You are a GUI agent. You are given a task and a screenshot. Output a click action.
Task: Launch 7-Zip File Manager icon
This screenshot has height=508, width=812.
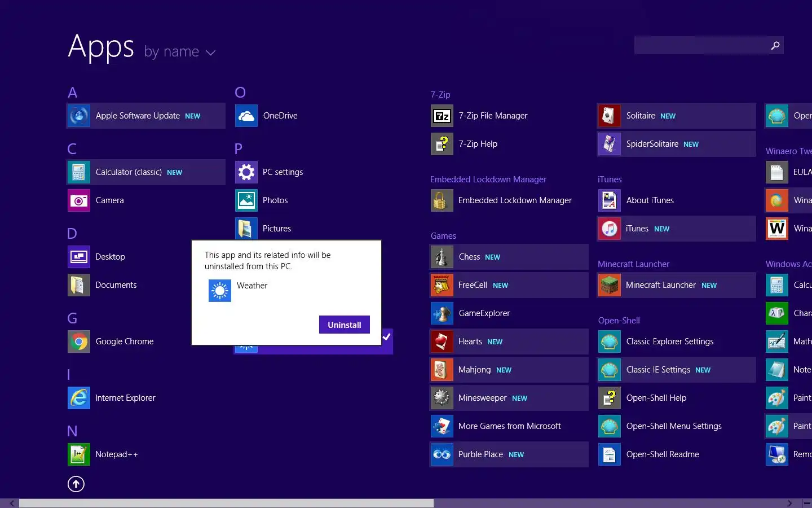442,116
